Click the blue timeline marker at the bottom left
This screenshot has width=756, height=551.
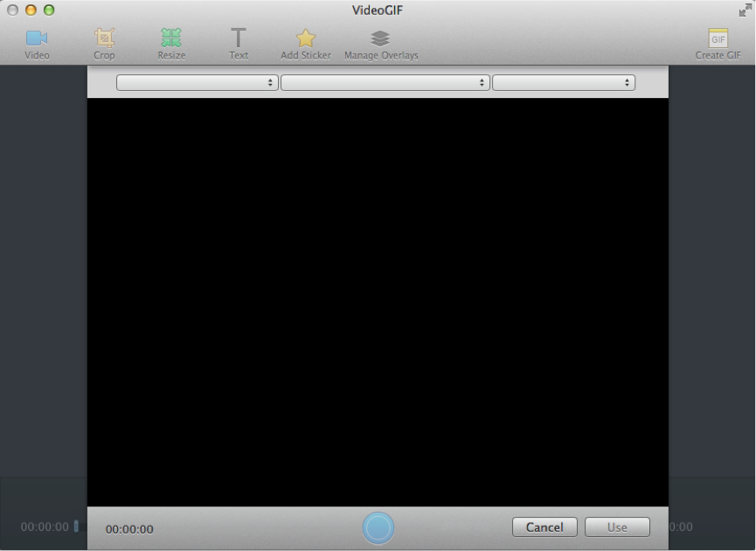pos(76,527)
